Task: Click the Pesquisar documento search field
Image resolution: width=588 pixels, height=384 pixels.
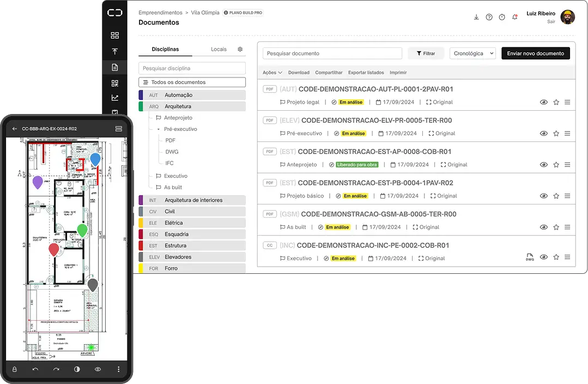Action: pos(332,53)
